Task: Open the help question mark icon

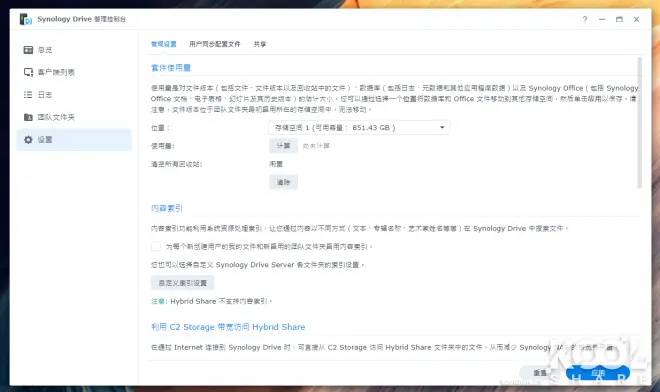Action: 585,19
